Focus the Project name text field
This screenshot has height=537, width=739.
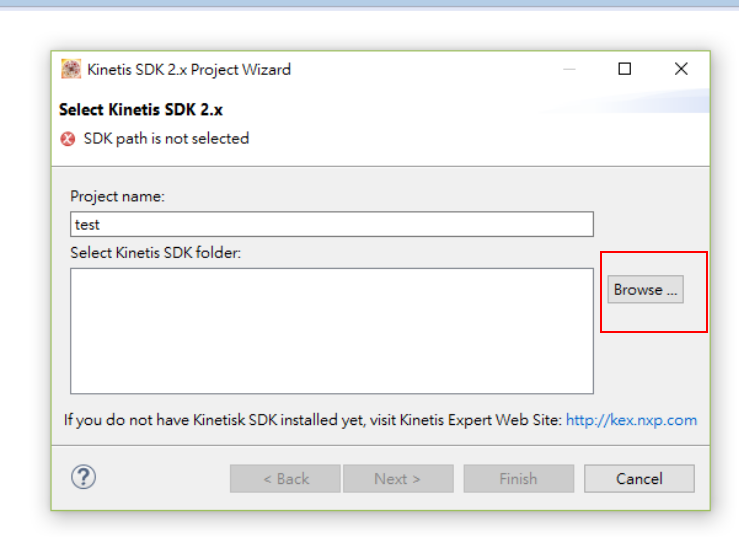(331, 224)
